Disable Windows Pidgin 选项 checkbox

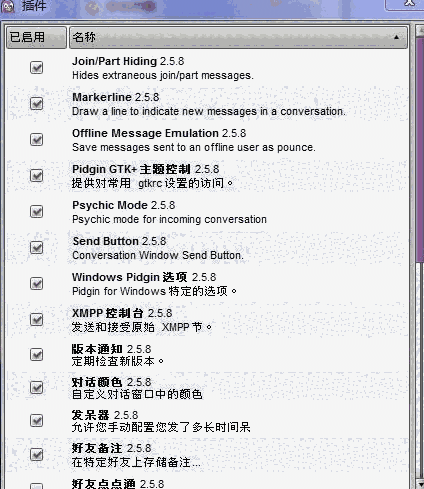point(36,284)
